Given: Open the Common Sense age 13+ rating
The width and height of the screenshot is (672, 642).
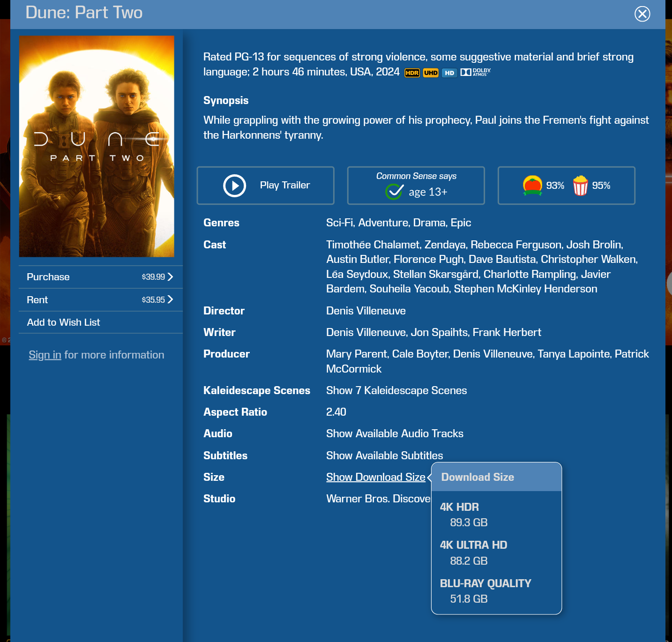Looking at the screenshot, I should (416, 186).
